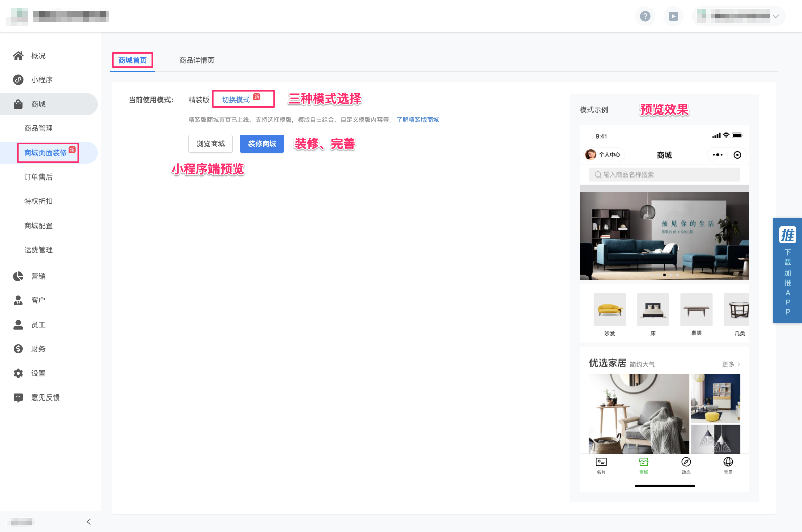Click the three-dots menu in phone preview

point(717,155)
